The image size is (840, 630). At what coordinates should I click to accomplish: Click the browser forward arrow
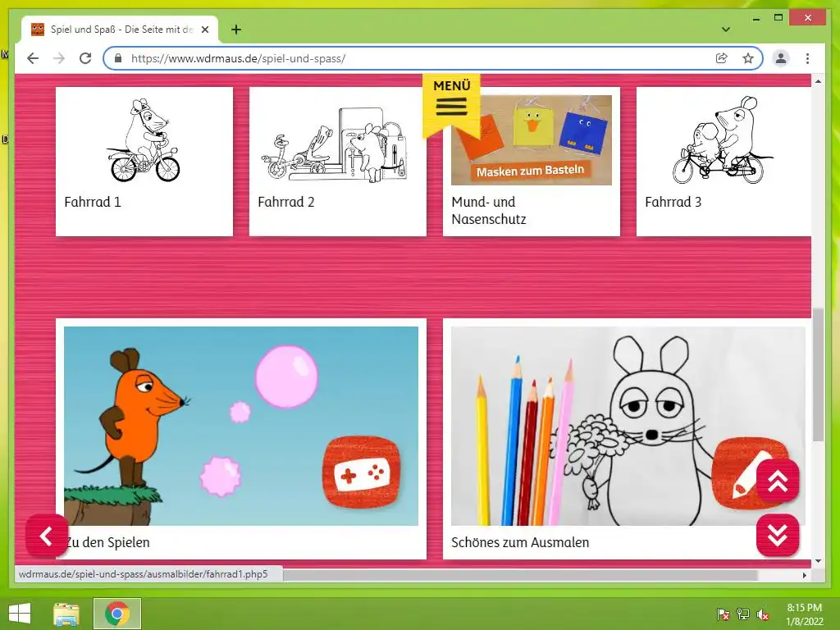(x=59, y=58)
